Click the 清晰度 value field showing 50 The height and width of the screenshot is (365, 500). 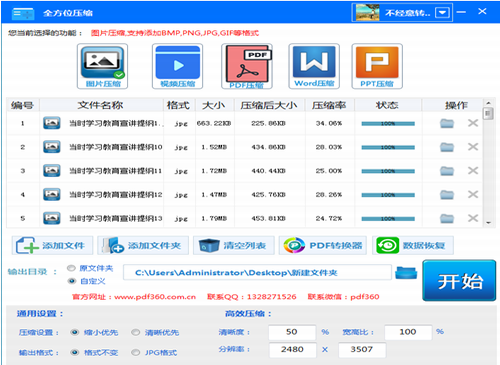pos(292,332)
